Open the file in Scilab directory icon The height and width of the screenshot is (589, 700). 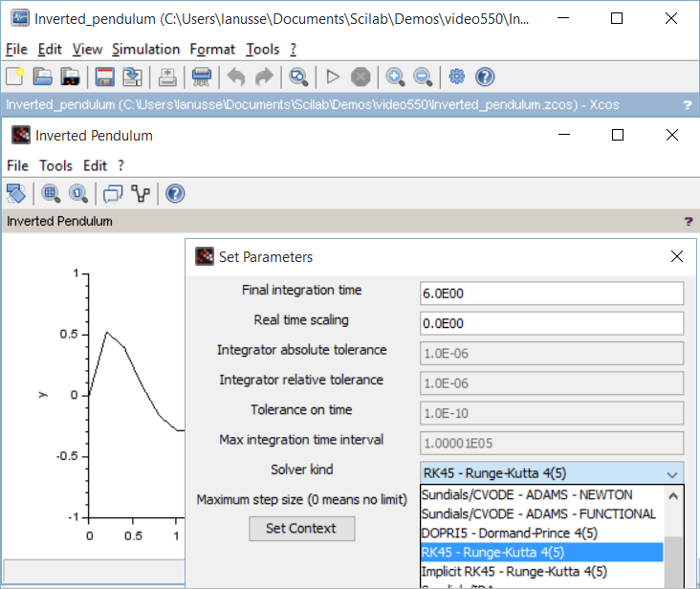(70, 76)
